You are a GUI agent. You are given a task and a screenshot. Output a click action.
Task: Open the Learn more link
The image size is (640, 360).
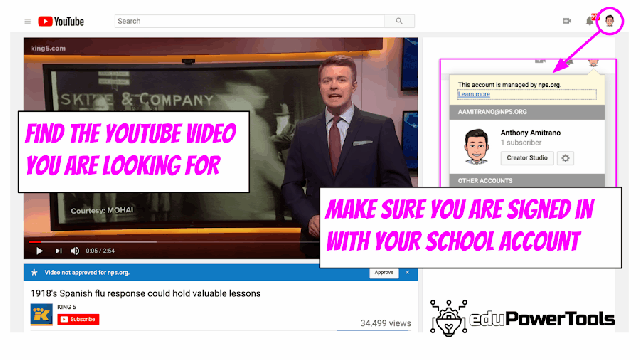point(473,94)
